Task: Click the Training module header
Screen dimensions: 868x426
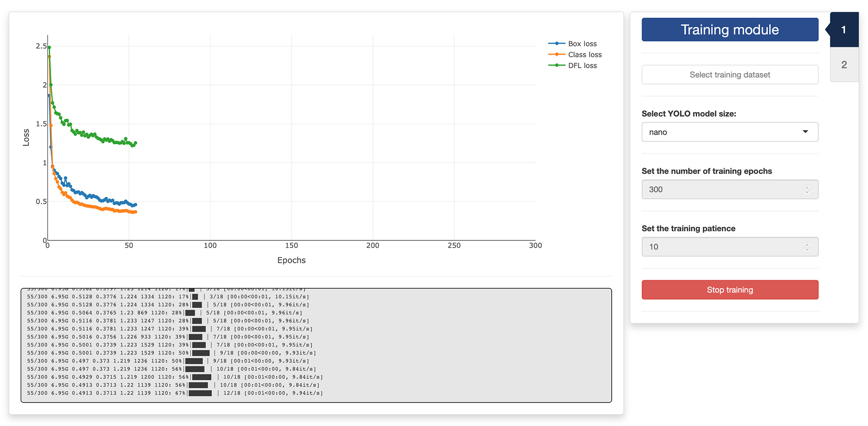Action: 730,30
